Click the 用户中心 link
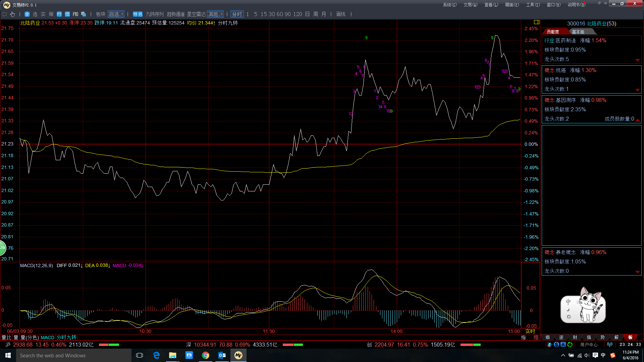Image resolution: width=644 pixels, height=362 pixels. (589, 345)
